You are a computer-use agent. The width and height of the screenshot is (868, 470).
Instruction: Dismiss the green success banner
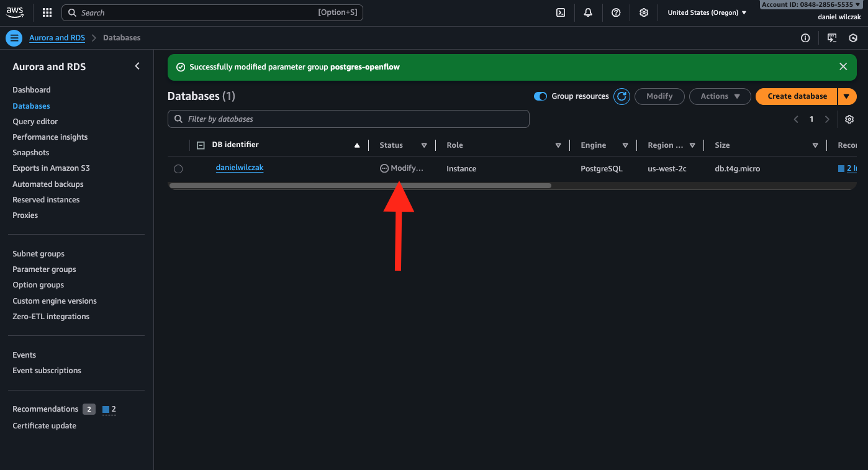click(843, 66)
